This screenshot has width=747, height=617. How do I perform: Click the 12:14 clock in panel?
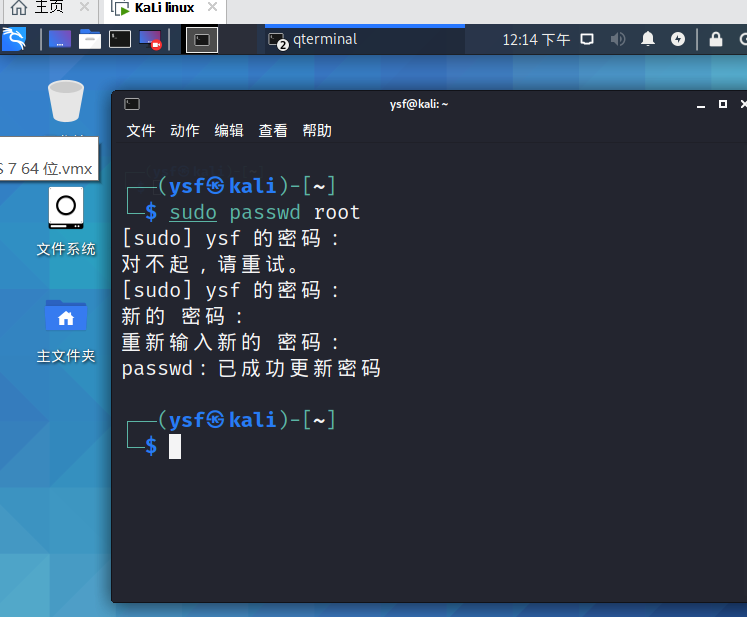tap(536, 40)
